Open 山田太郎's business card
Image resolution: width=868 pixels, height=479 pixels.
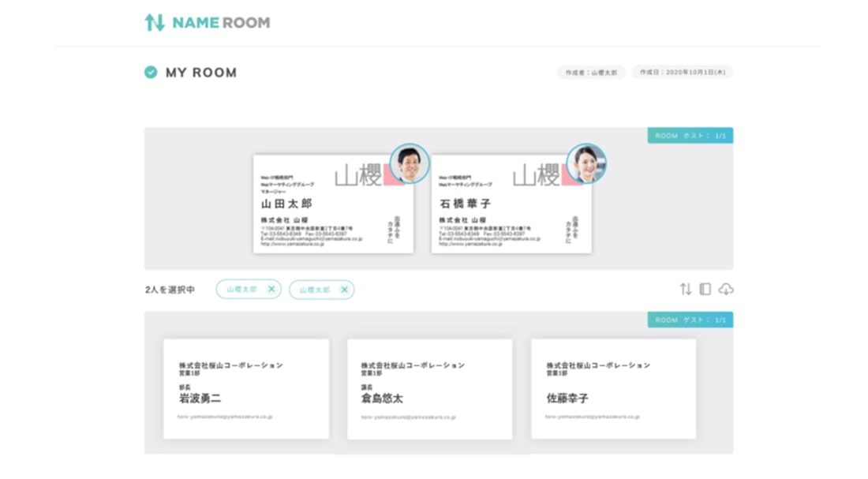[333, 204]
